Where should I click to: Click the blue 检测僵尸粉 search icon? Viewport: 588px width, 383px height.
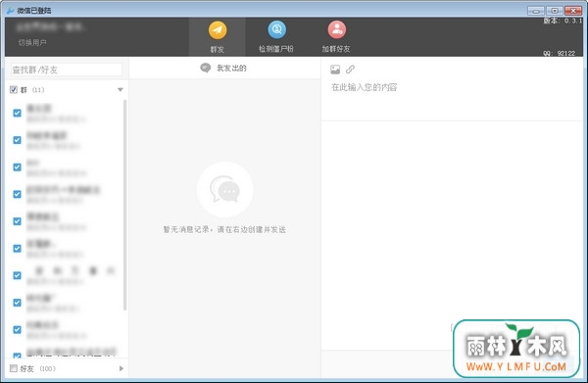point(276,29)
